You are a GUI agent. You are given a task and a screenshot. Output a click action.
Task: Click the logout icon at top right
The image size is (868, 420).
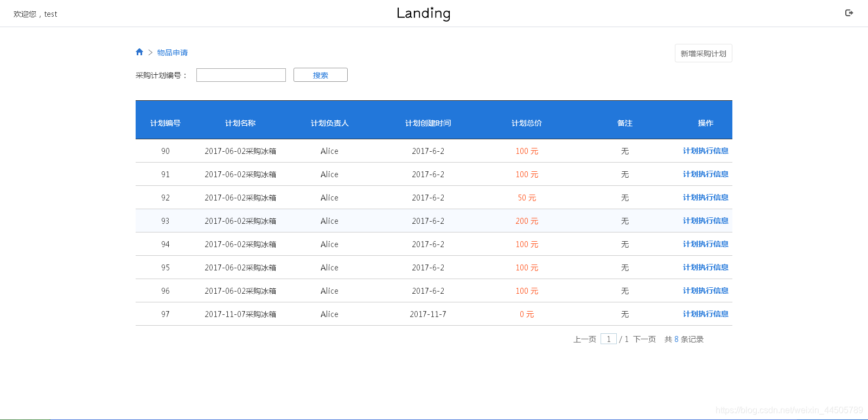pyautogui.click(x=849, y=13)
